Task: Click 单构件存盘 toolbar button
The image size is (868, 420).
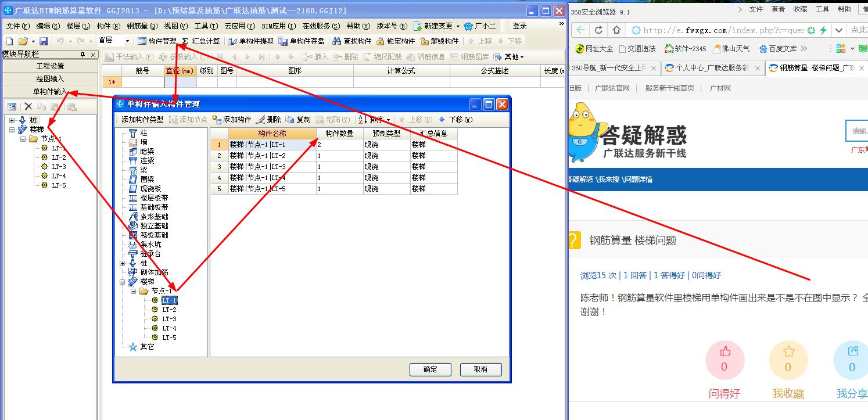Action: pyautogui.click(x=302, y=41)
